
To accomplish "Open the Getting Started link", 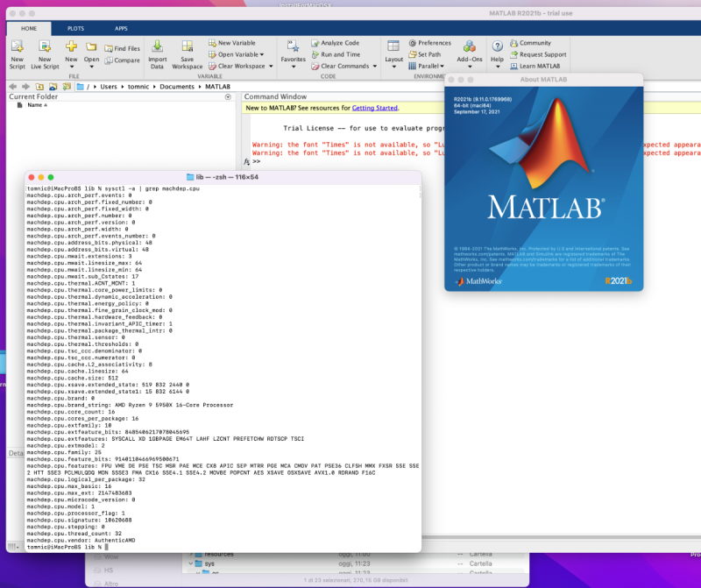I will coord(374,108).
